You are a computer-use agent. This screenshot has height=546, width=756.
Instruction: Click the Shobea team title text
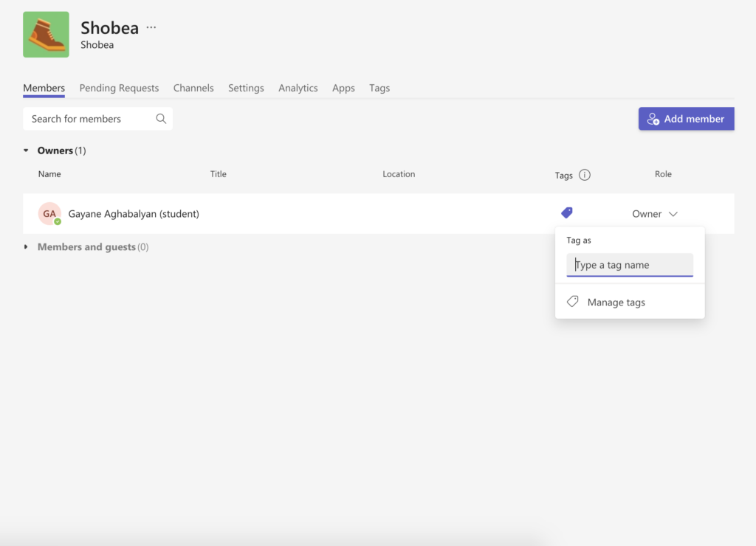(109, 27)
